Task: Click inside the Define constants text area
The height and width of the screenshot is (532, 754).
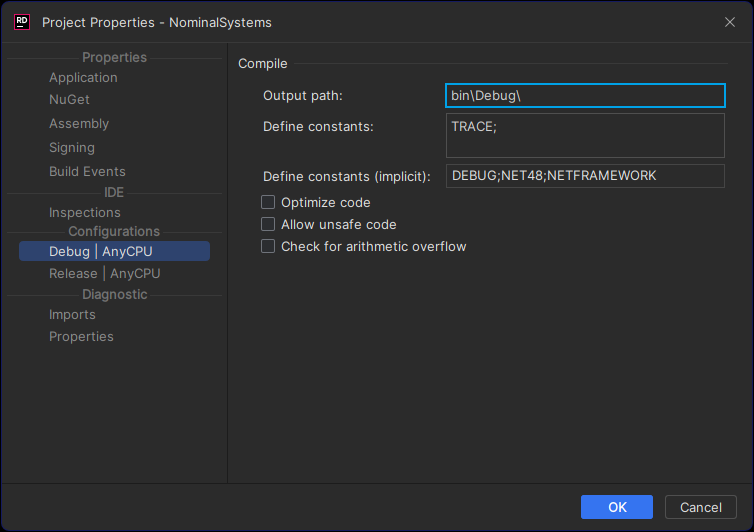Action: coord(585,135)
